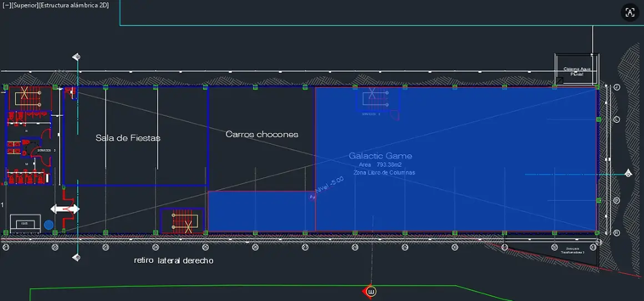
Task: Select grid bubble 21
Action: pyautogui.click(x=6, y=247)
